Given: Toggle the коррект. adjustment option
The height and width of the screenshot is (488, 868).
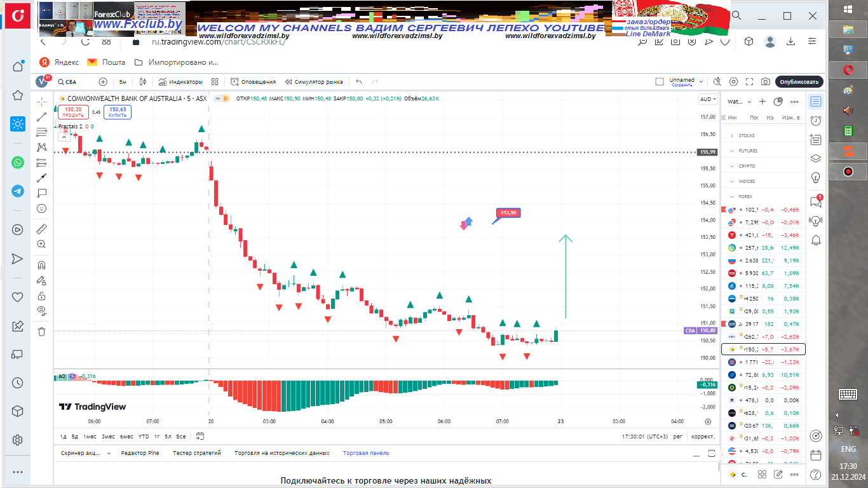Looking at the screenshot, I should pyautogui.click(x=703, y=437).
